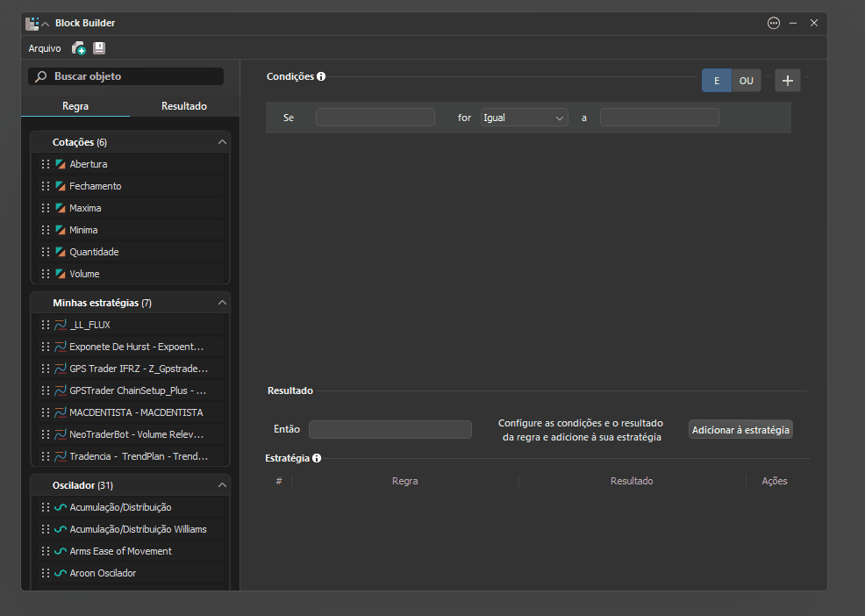Select the OU (or) logic toggle
Image resolution: width=865 pixels, height=616 pixels.
click(747, 81)
